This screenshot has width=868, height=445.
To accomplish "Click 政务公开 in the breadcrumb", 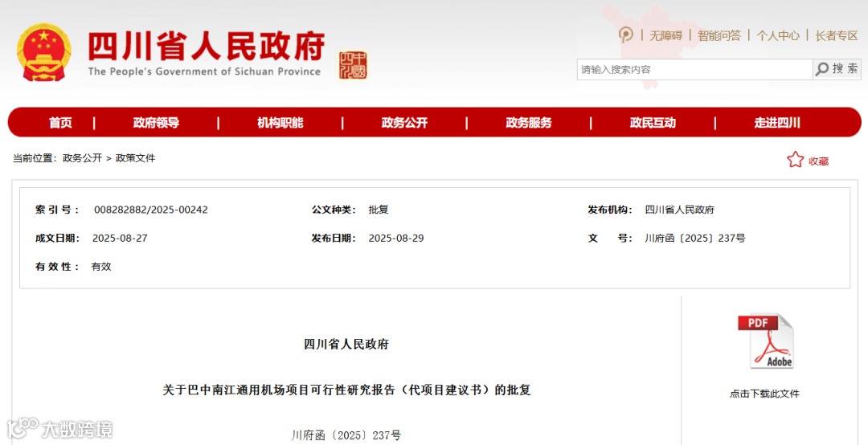I will 83,157.
